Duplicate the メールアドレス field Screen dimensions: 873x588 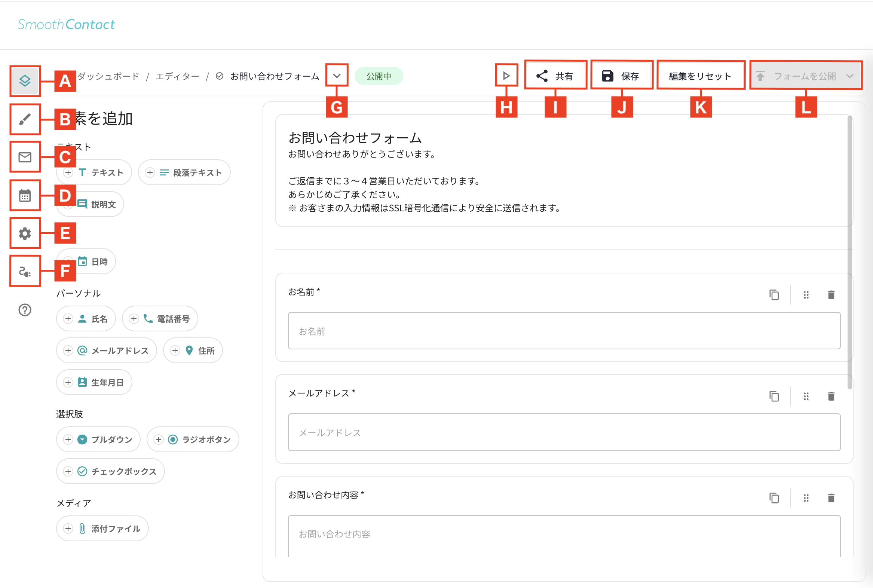[774, 396]
